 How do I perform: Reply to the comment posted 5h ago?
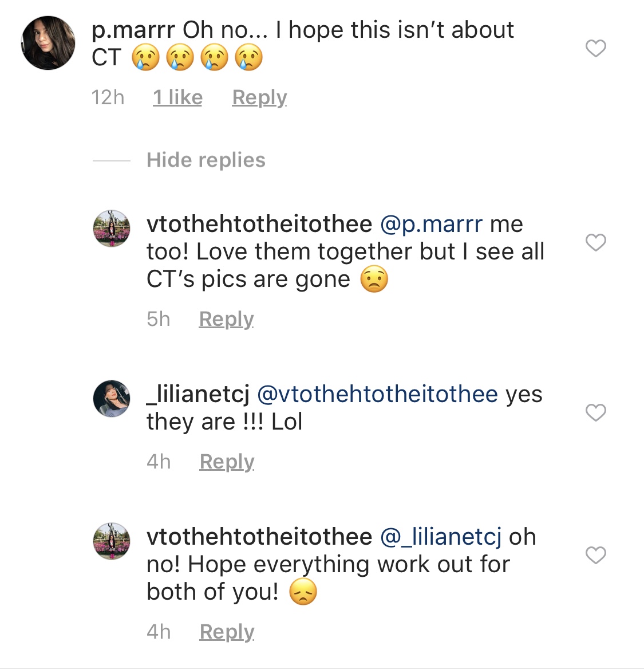pos(227,319)
